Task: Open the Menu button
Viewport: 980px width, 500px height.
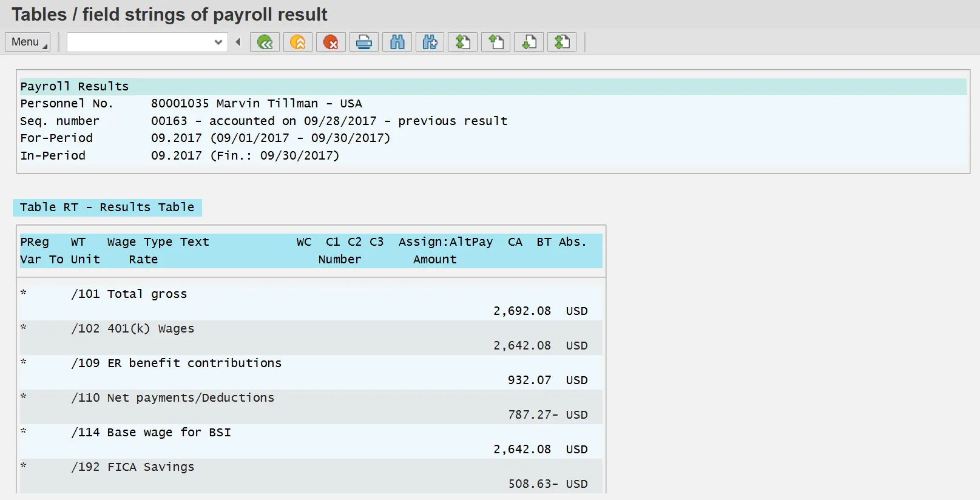Action: pyautogui.click(x=27, y=42)
